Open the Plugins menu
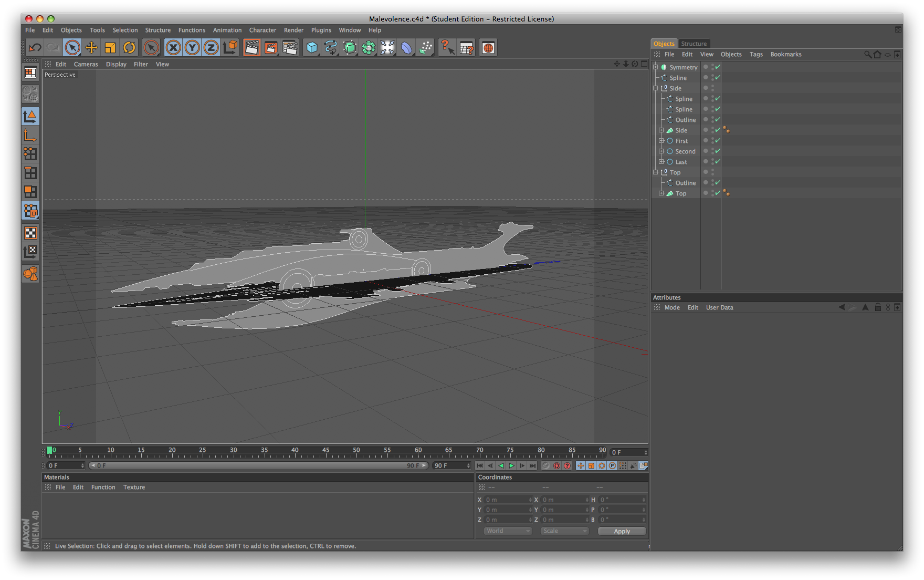924x580 pixels. pos(321,30)
